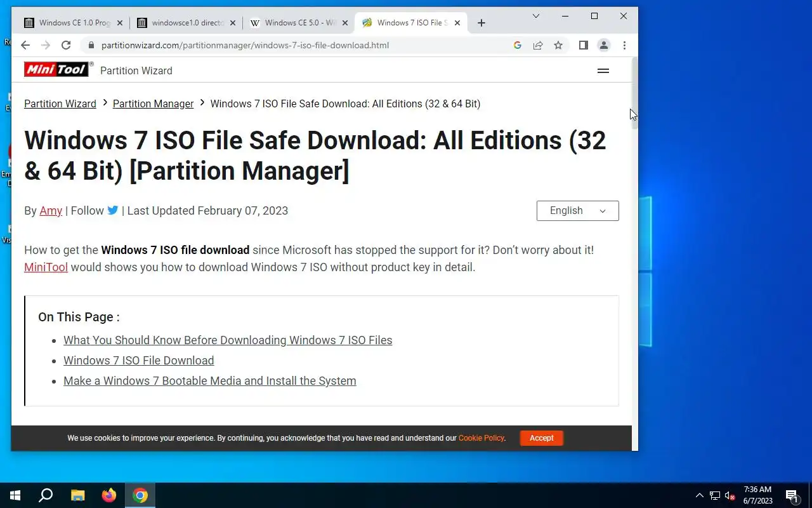The height and width of the screenshot is (508, 812).
Task: Click the Chrome forward arrow
Action: pos(46,45)
